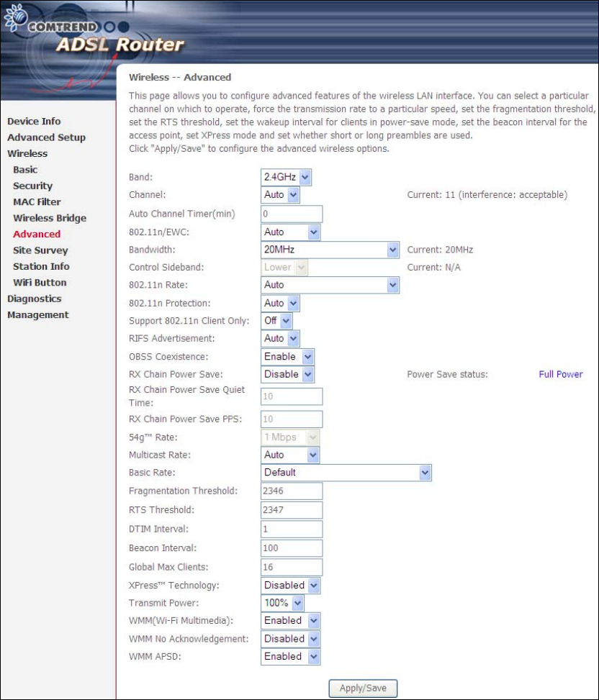This screenshot has height=700, width=599.
Task: Open the Basic Rate dropdown showing Default
Action: [x=346, y=473]
